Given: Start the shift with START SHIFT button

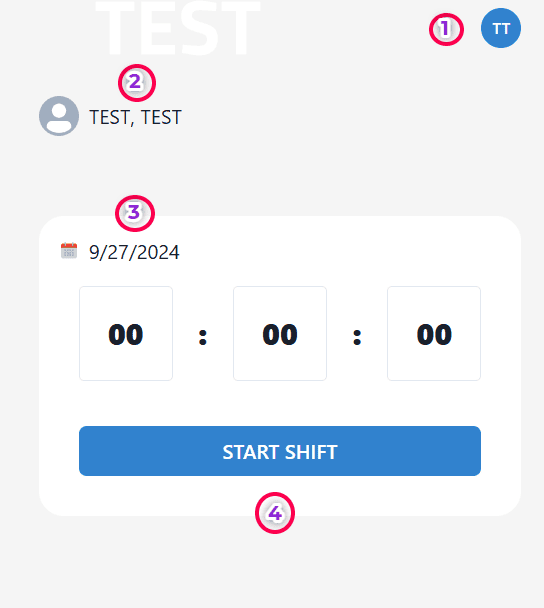Looking at the screenshot, I should coord(280,451).
